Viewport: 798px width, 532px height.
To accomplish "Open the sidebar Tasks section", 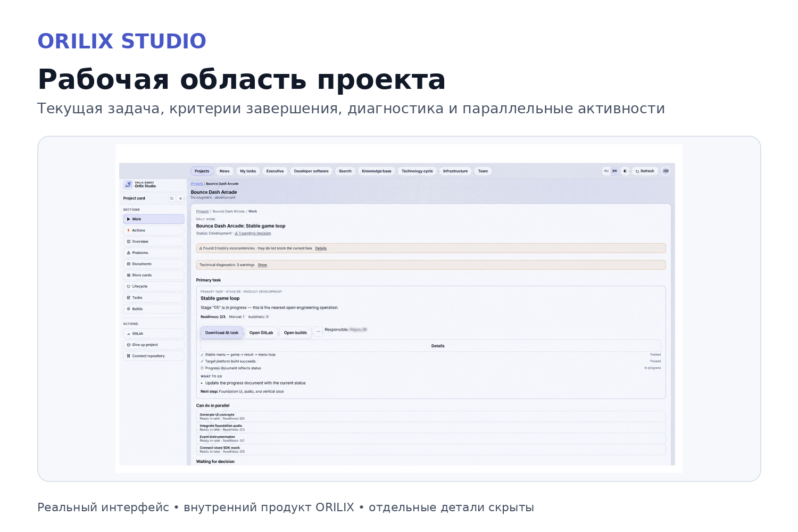I will pos(154,297).
